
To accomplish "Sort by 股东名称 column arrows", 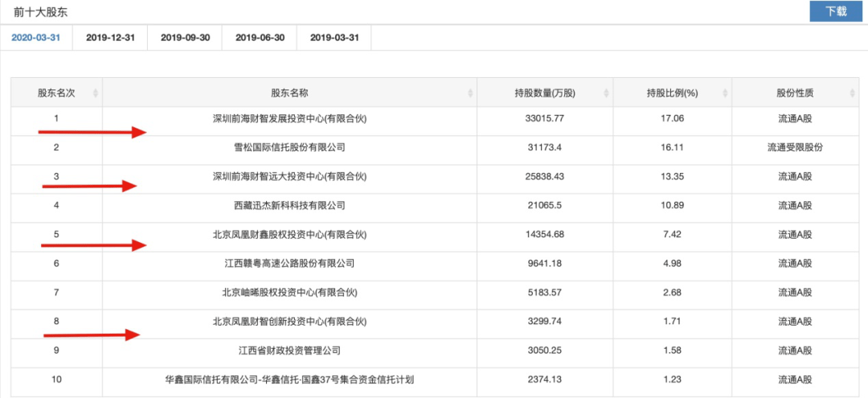I will 470,93.
